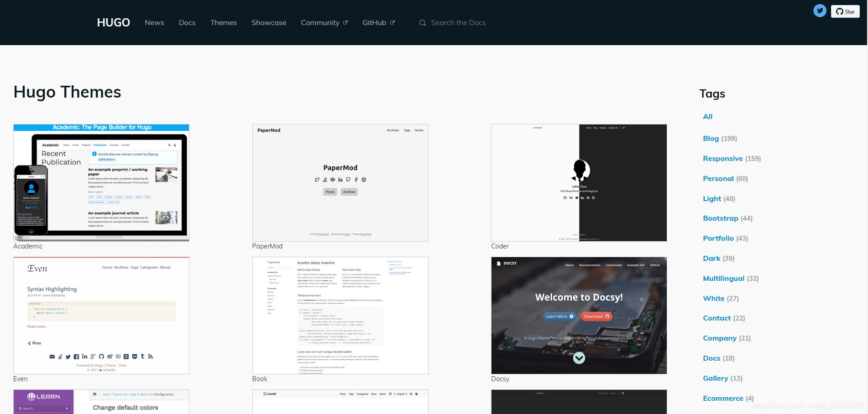Filter themes by Dark tag
This screenshot has height=414, width=868.
click(x=711, y=259)
